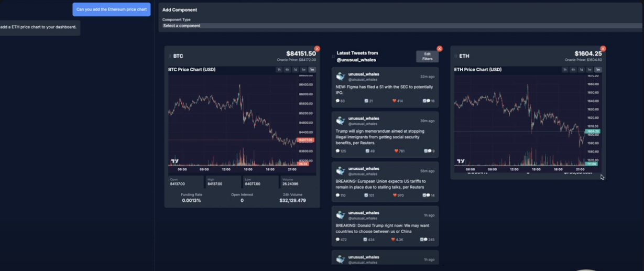Screen dimensions: 644x271
Task: Click the TradingView logo on BTC chart
Action: pyautogui.click(x=174, y=161)
